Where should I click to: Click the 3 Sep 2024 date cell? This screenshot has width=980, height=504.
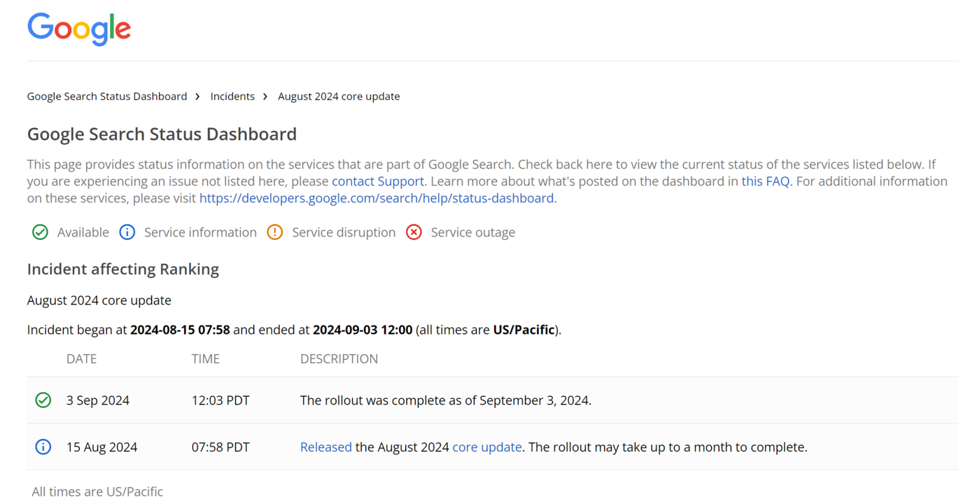pyautogui.click(x=98, y=401)
